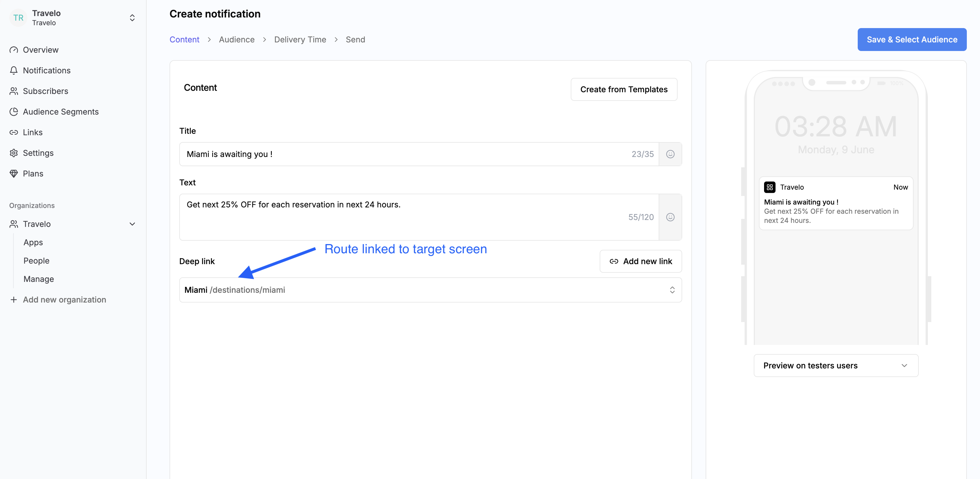
Task: Click the Overview gauge icon
Action: (x=14, y=50)
